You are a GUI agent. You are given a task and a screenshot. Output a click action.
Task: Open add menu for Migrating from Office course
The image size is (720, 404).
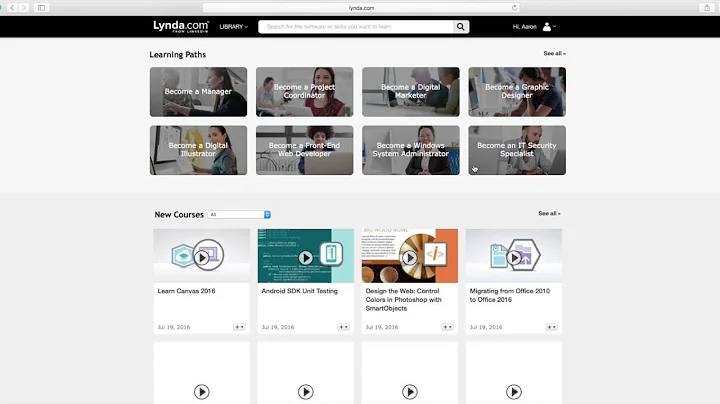[551, 327]
